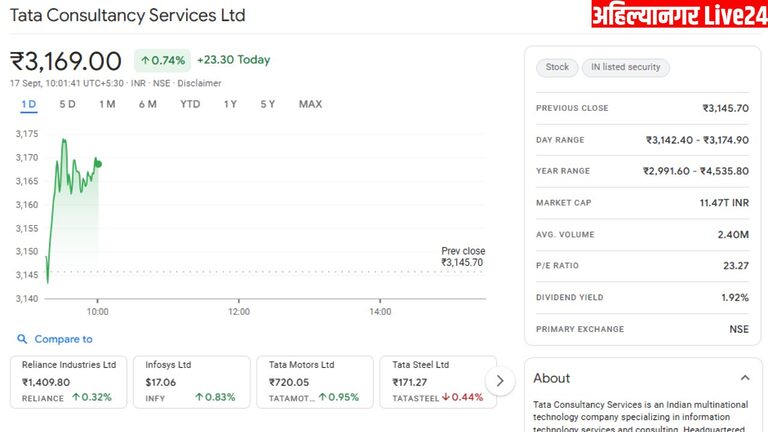Image resolution: width=768 pixels, height=432 pixels.
Task: Click the IN listed security chip
Action: pos(626,67)
